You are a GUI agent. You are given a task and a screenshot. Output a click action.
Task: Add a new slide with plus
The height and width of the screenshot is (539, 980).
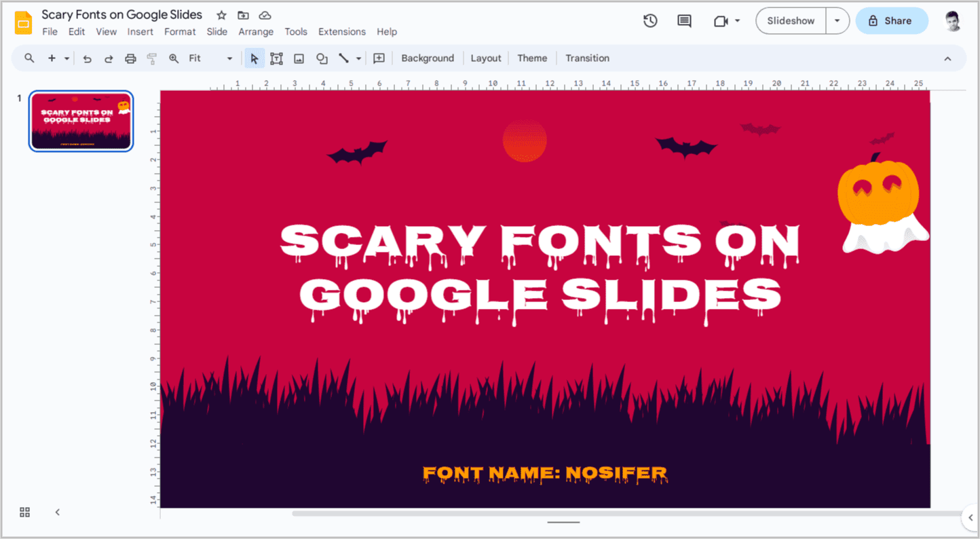[52, 58]
